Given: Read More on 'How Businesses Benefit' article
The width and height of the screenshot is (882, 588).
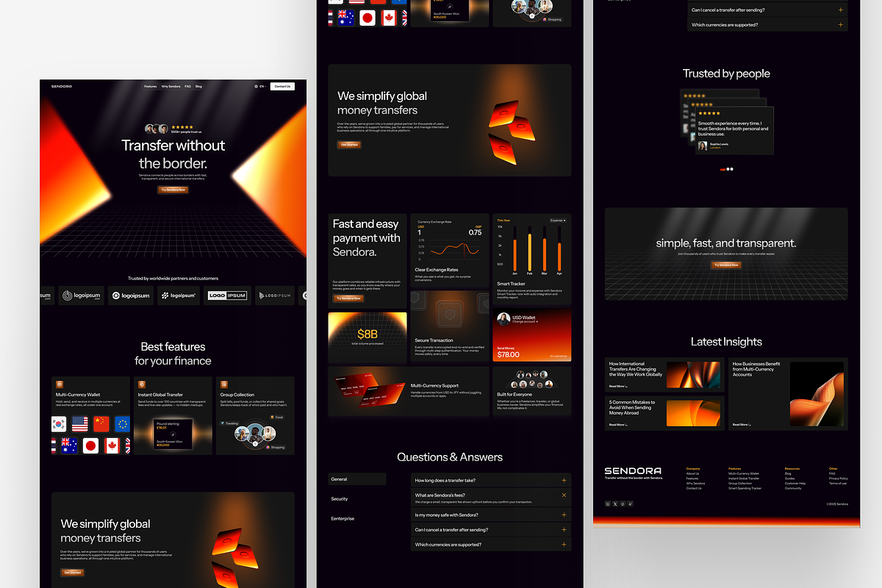Looking at the screenshot, I should [742, 425].
